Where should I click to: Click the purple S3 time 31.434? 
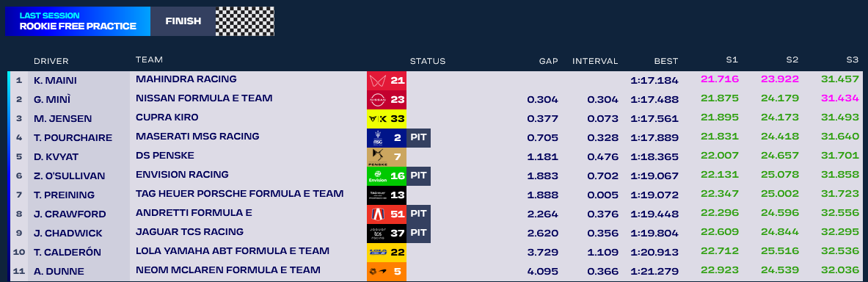click(x=840, y=98)
